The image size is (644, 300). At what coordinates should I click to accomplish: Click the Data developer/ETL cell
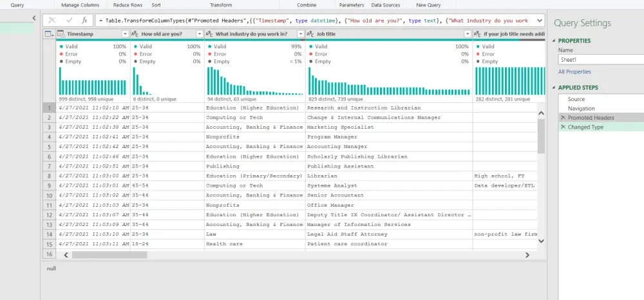pyautogui.click(x=506, y=185)
